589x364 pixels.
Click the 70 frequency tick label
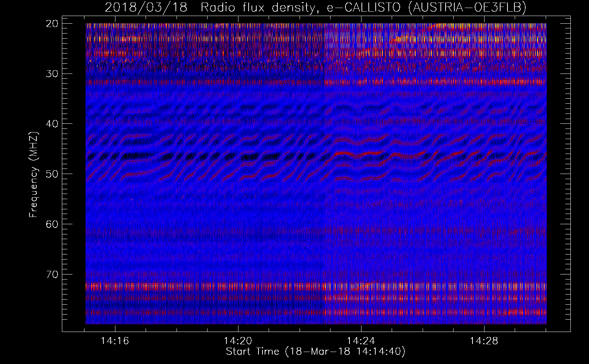click(52, 274)
